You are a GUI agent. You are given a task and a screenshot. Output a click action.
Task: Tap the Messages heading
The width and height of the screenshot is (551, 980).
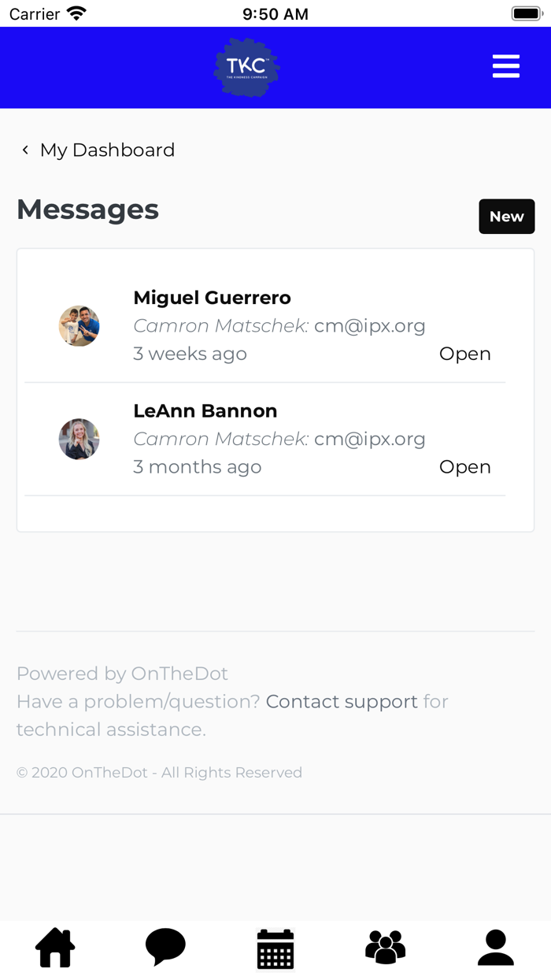point(87,210)
